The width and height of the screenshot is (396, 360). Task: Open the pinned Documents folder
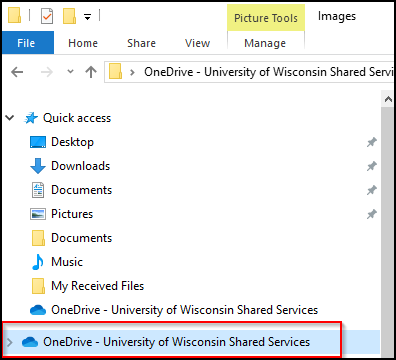click(x=81, y=190)
